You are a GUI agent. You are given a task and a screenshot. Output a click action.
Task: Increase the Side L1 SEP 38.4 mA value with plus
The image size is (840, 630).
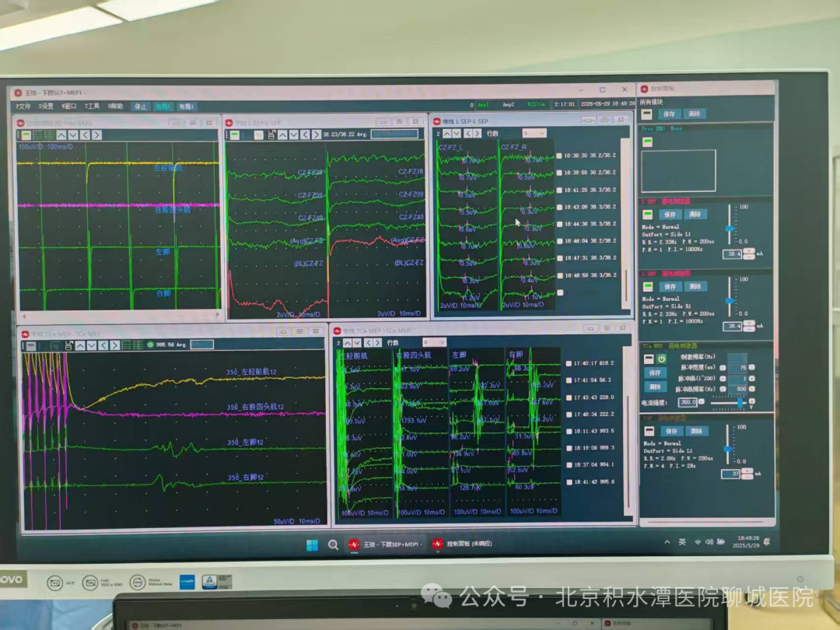pyautogui.click(x=749, y=250)
